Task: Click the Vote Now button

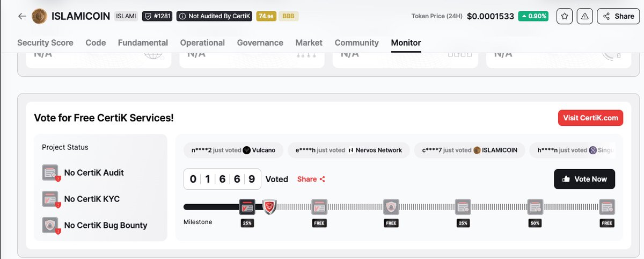Action: pyautogui.click(x=584, y=179)
